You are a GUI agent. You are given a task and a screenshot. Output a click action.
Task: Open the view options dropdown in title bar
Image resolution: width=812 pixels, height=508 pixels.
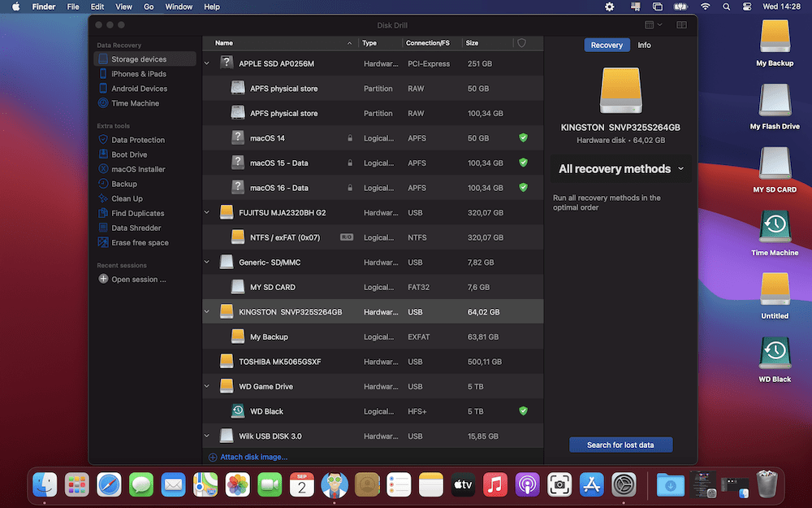pos(653,25)
